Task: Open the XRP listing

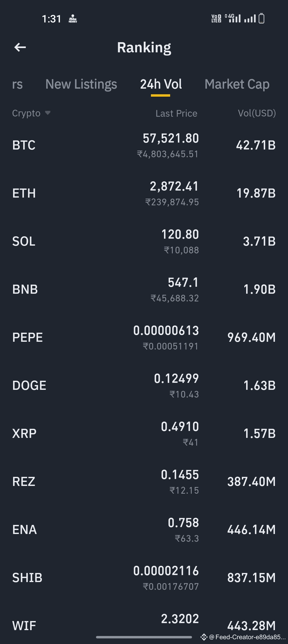Action: [144, 434]
